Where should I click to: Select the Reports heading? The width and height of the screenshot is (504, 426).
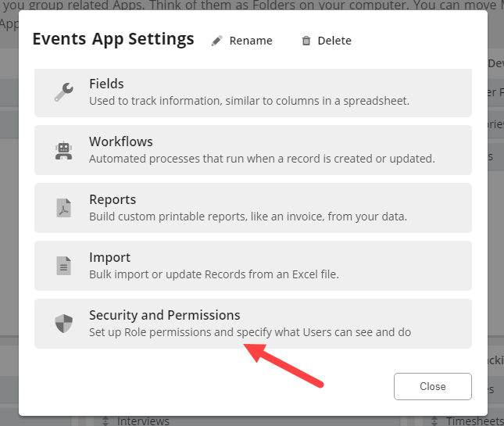point(113,199)
